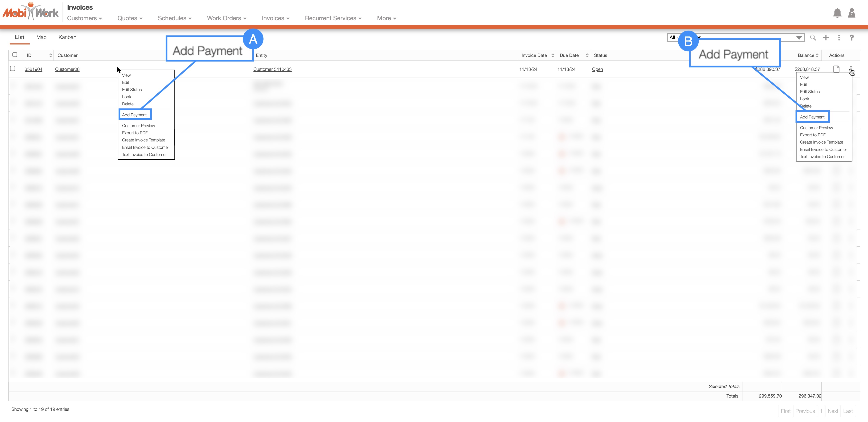Expand the More navigation menu
The image size is (868, 422).
(x=386, y=18)
